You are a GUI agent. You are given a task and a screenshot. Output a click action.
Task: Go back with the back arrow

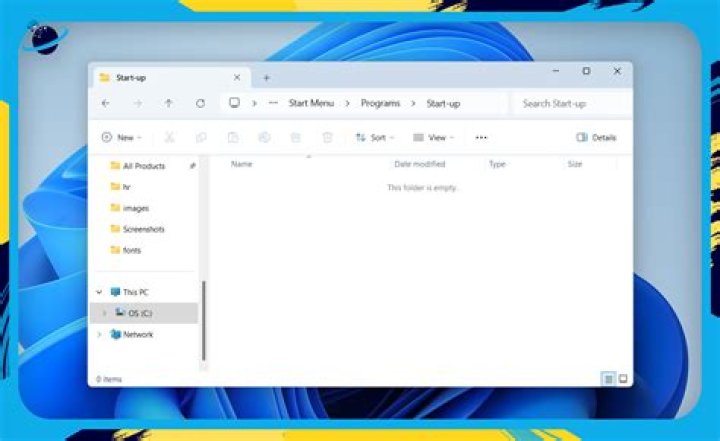106,103
